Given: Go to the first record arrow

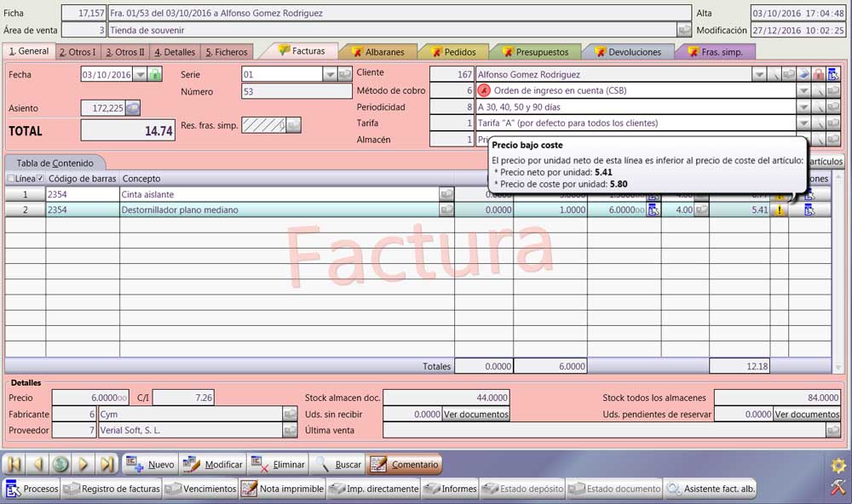Looking at the screenshot, I should 14,465.
